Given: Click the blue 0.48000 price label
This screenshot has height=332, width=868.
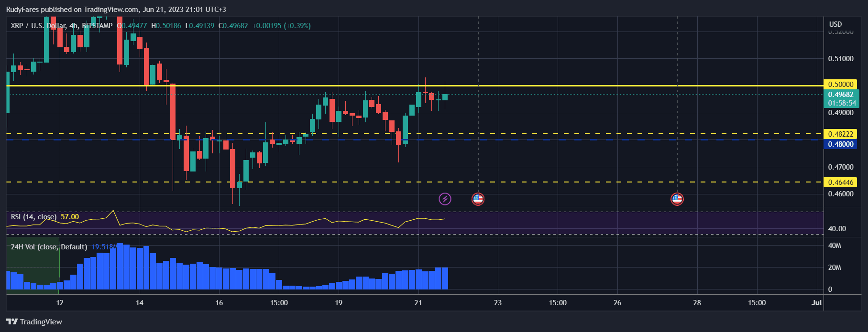Looking at the screenshot, I should [840, 144].
